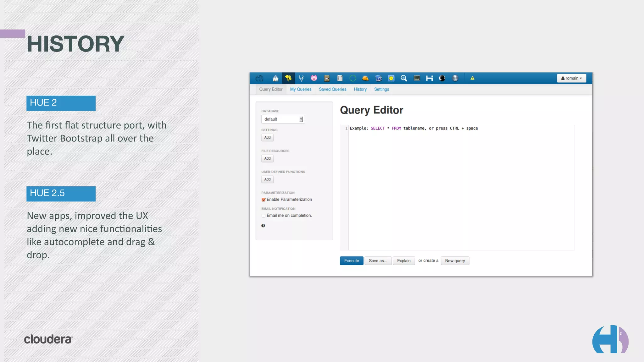Open the romain user dropdown
Screen dimensions: 644x362
point(571,78)
